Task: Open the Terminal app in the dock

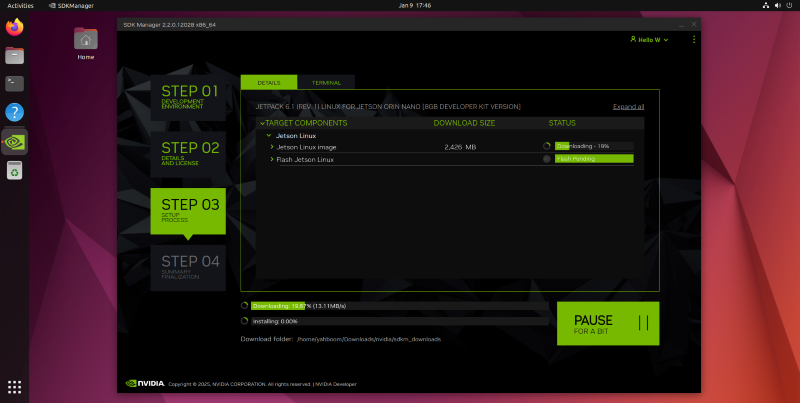Action: pos(15,84)
